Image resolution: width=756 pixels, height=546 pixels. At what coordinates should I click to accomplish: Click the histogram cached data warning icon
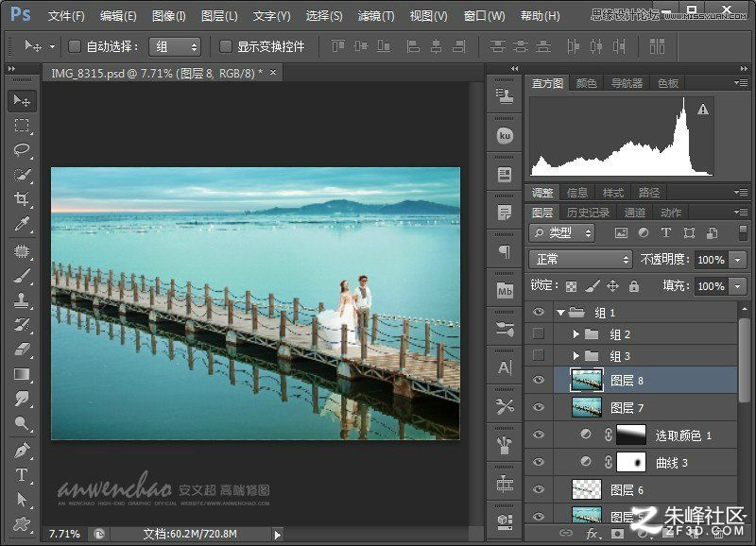tap(703, 110)
